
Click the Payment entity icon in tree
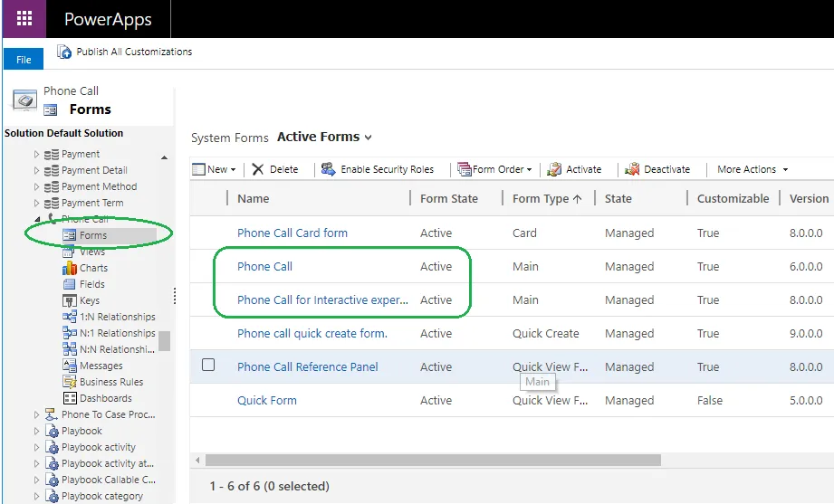point(52,154)
